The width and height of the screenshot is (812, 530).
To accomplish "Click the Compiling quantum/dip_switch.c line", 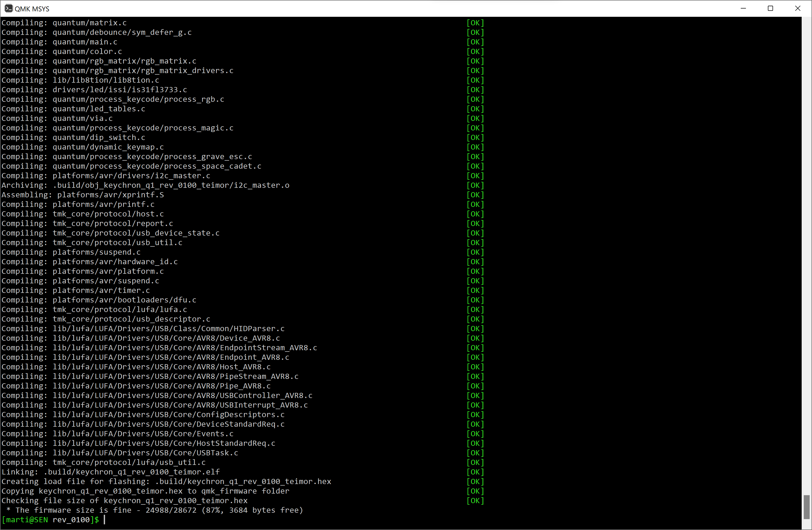I will click(73, 138).
